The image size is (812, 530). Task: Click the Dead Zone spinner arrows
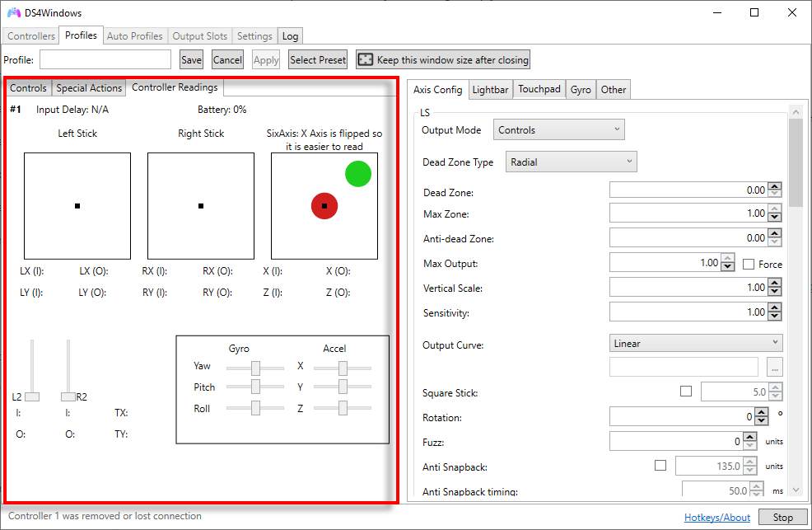click(x=774, y=190)
